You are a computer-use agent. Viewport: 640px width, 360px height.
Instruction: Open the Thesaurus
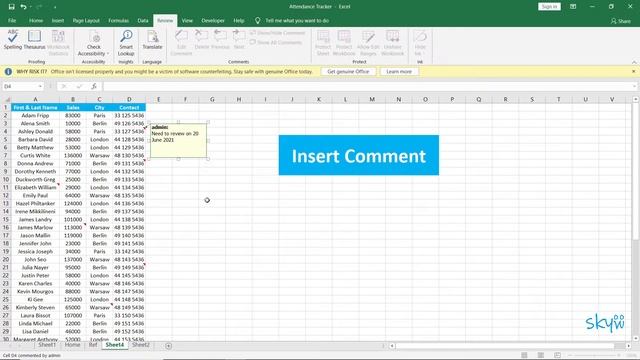click(x=34, y=40)
